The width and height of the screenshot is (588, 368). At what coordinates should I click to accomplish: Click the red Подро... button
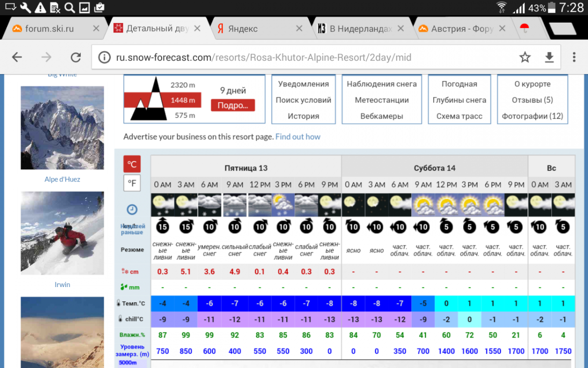pos(233,105)
